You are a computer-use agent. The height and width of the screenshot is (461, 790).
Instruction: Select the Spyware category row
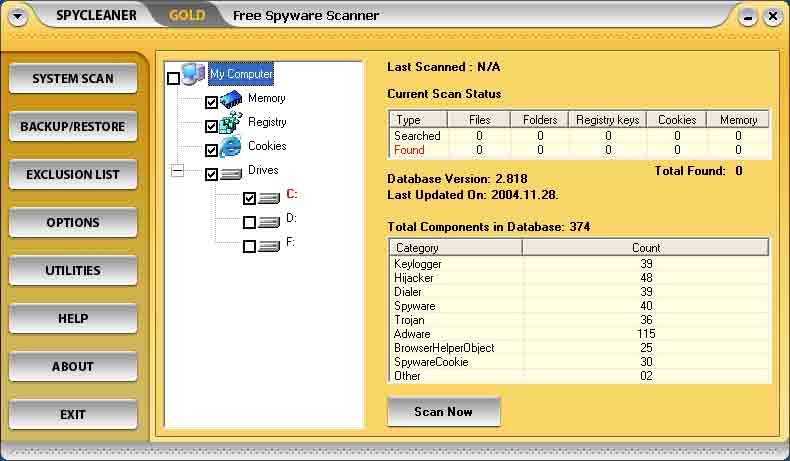579,306
